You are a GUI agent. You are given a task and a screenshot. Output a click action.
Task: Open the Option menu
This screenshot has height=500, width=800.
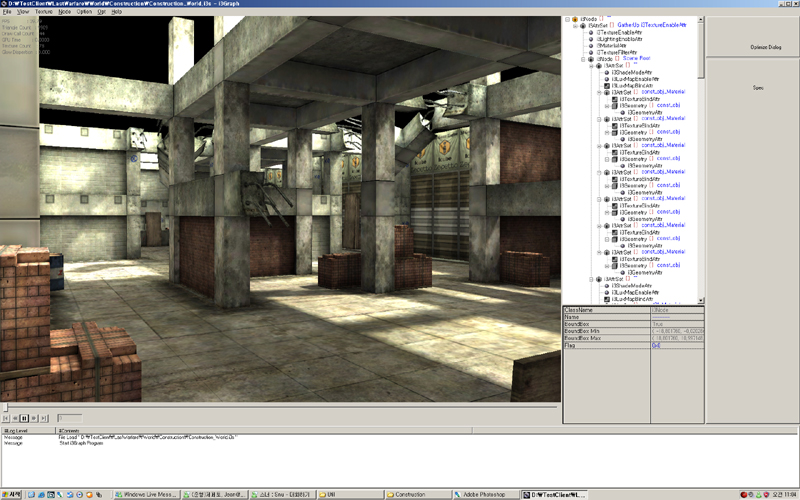click(84, 11)
